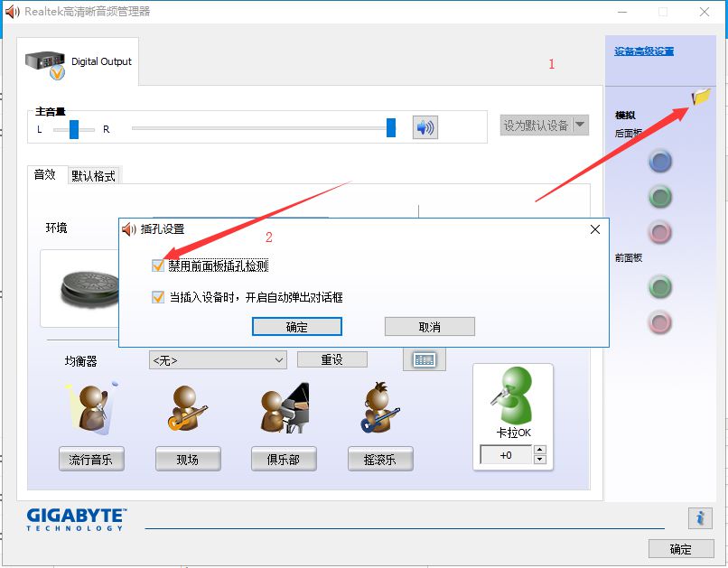728x568 pixels.
Task: Select the Digital Output tab
Action: pyautogui.click(x=78, y=61)
